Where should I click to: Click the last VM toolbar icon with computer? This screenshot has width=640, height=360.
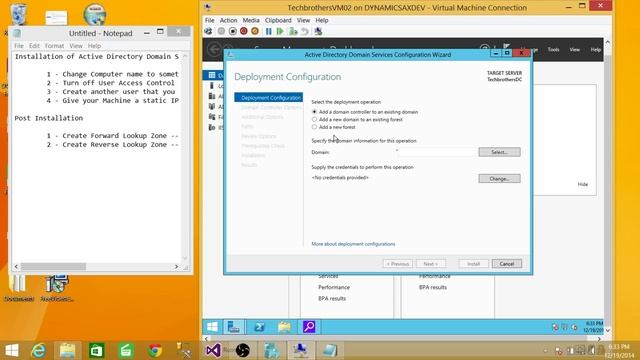coord(318,31)
